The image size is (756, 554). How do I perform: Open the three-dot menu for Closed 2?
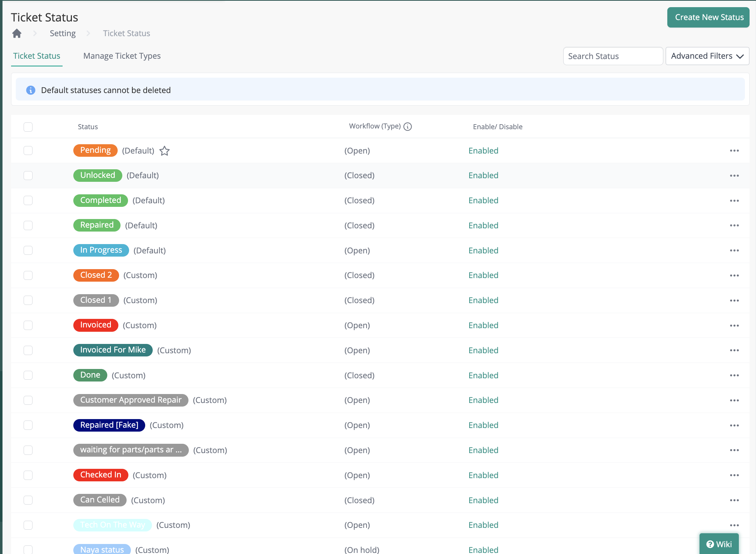(734, 276)
